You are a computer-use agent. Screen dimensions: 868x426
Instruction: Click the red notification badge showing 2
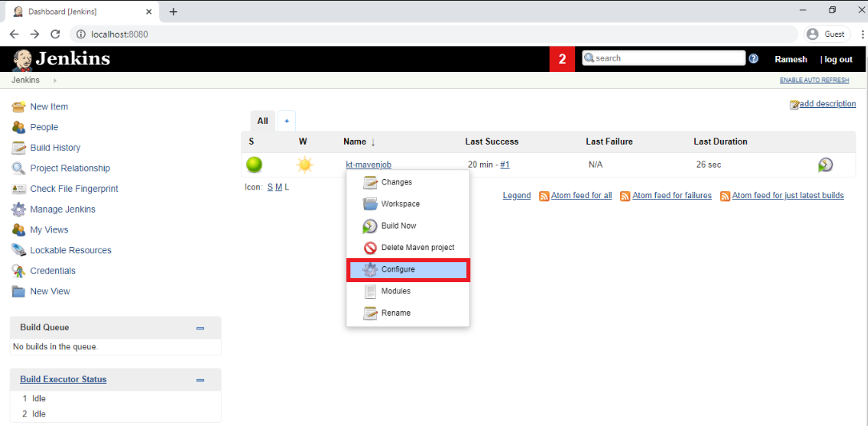pyautogui.click(x=562, y=59)
